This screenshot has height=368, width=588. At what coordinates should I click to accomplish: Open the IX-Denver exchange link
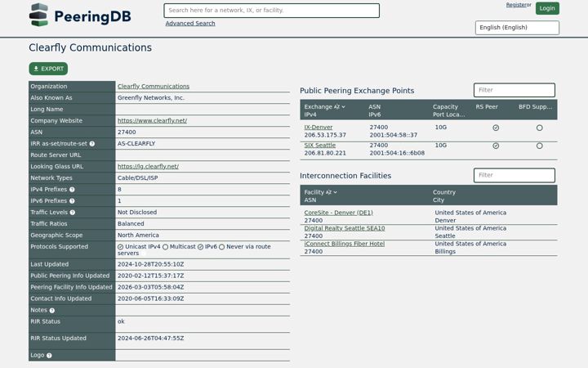(318, 128)
